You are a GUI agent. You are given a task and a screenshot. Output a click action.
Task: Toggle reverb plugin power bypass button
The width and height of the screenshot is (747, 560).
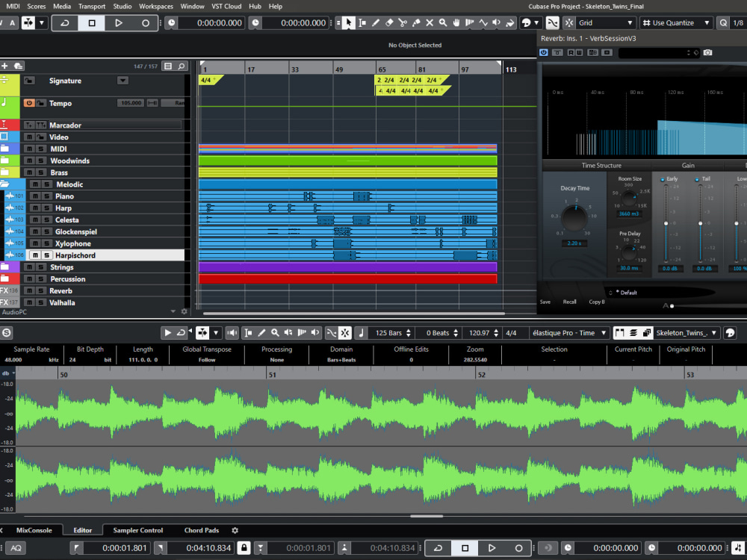[544, 52]
